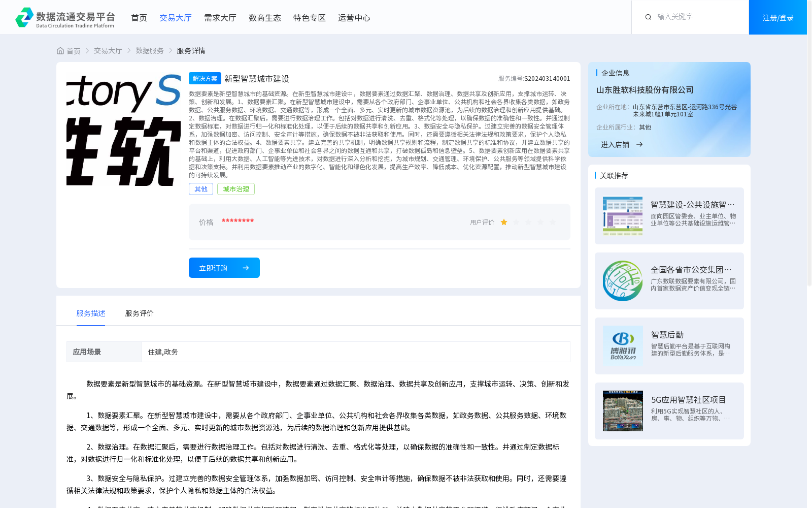The image size is (812, 508).
Task: Switch to the 服务描述 tab
Action: click(91, 313)
